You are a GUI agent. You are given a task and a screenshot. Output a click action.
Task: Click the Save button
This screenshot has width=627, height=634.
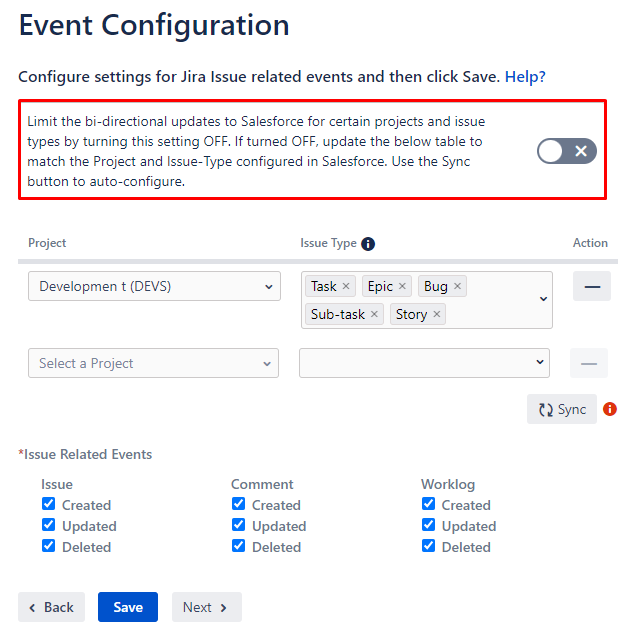[128, 607]
